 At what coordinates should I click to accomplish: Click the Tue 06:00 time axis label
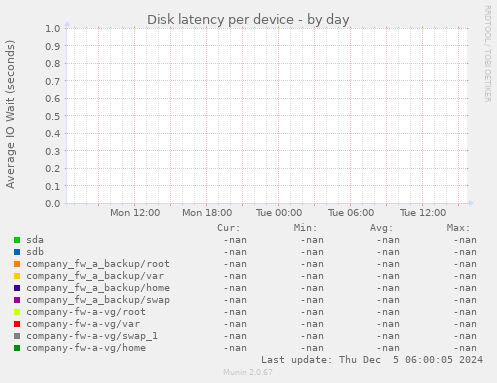click(351, 213)
